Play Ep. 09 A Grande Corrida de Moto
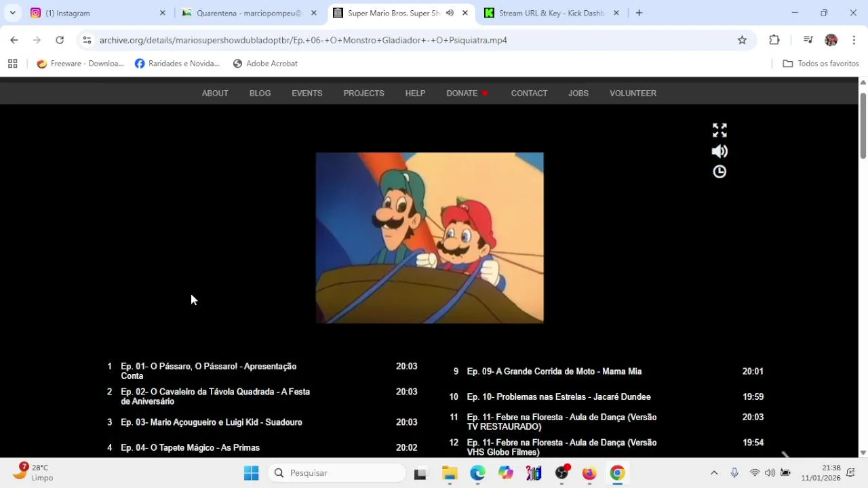 coord(608,371)
